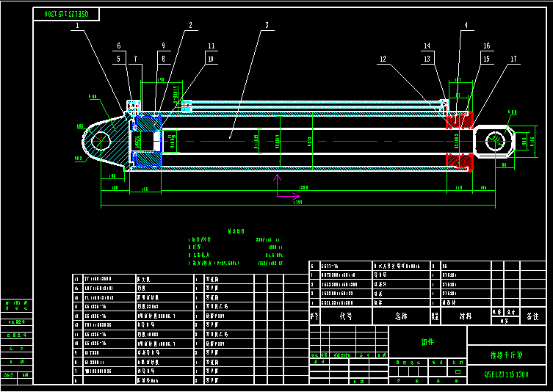Click the balloon number 11 label
The width and height of the screenshot is (553, 392).
pos(211,46)
